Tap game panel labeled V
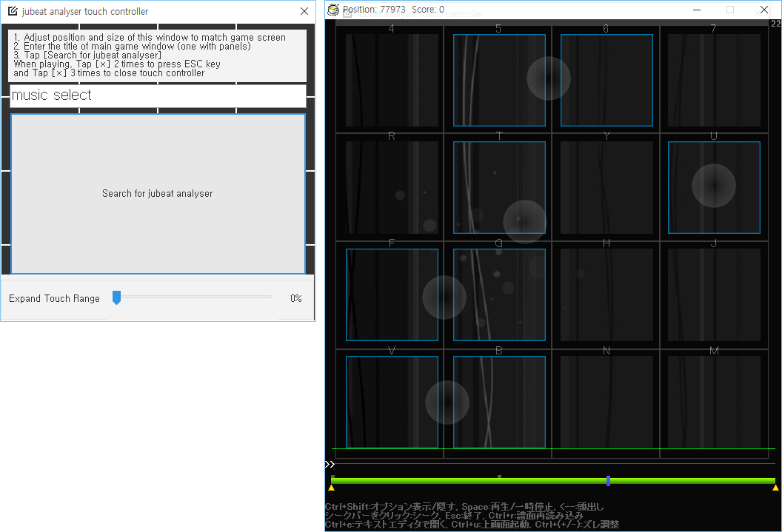782x532 pixels. [392, 402]
